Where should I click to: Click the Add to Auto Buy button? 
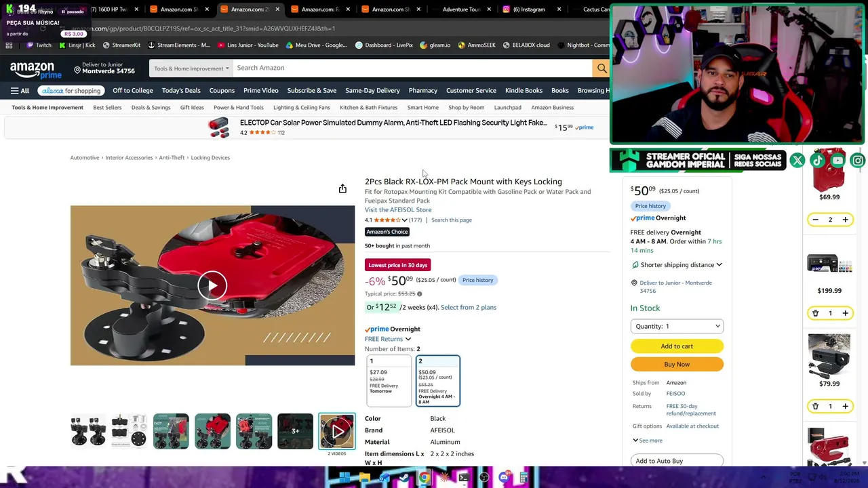(x=677, y=461)
